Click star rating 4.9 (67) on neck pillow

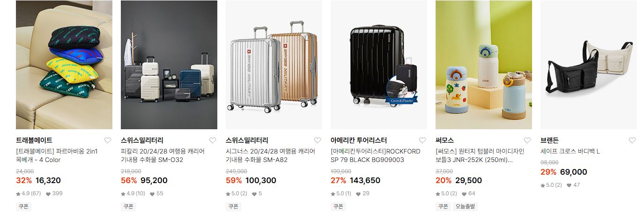29,193
